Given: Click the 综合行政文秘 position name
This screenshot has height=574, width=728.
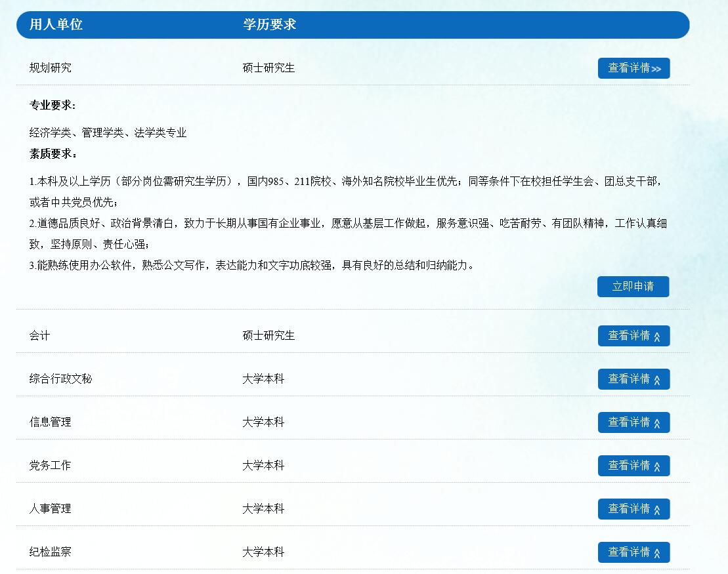Looking at the screenshot, I should coord(60,379).
